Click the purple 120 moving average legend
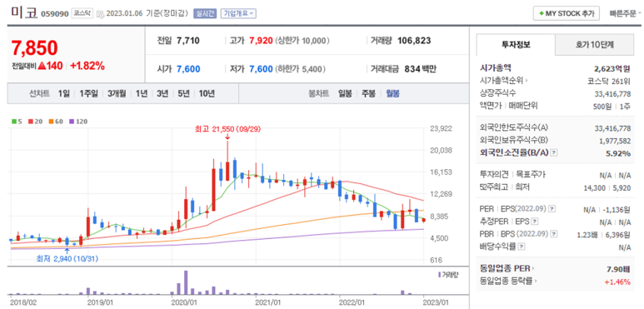 tap(78, 122)
